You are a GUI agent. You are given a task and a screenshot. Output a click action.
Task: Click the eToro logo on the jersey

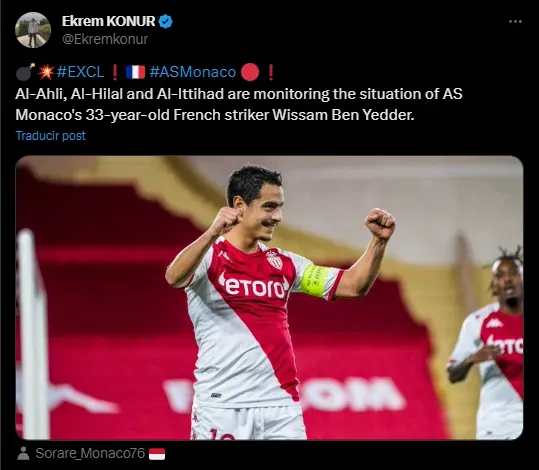click(x=253, y=286)
